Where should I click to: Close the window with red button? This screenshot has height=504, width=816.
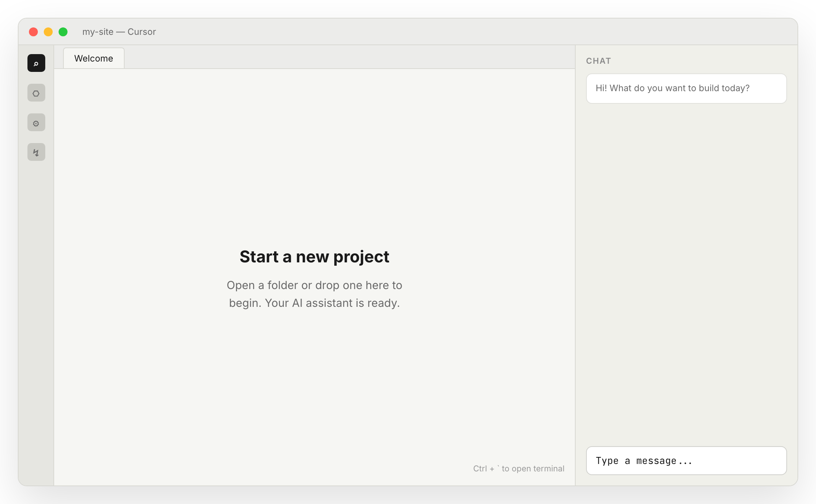[33, 32]
